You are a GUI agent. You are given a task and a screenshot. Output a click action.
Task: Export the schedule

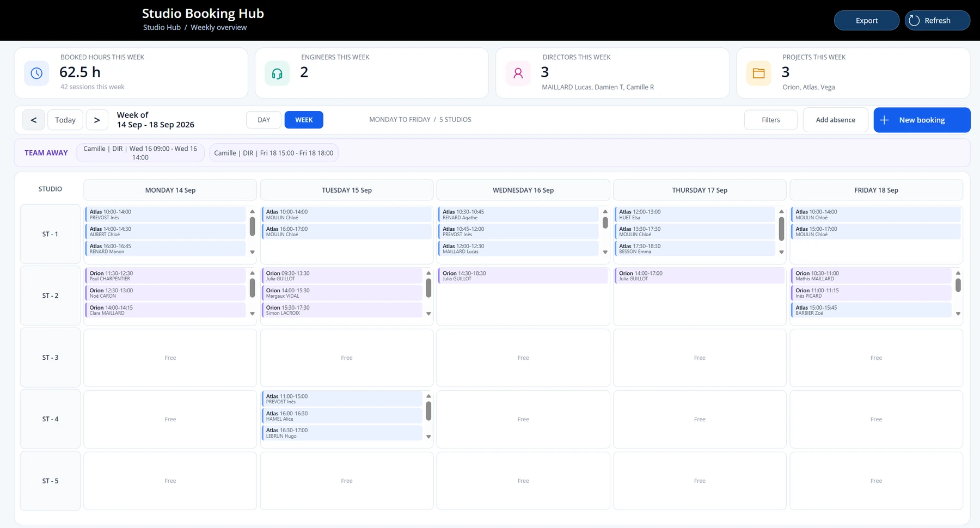coord(867,21)
